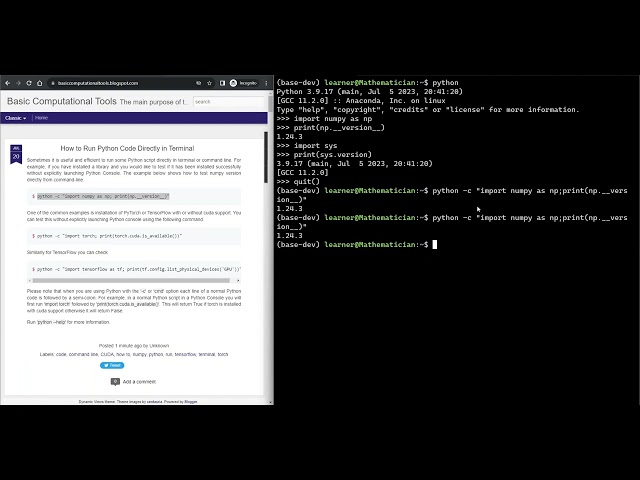Open the Blogger link in footer
Viewport: 640px width, 480px height.
pos(191,402)
